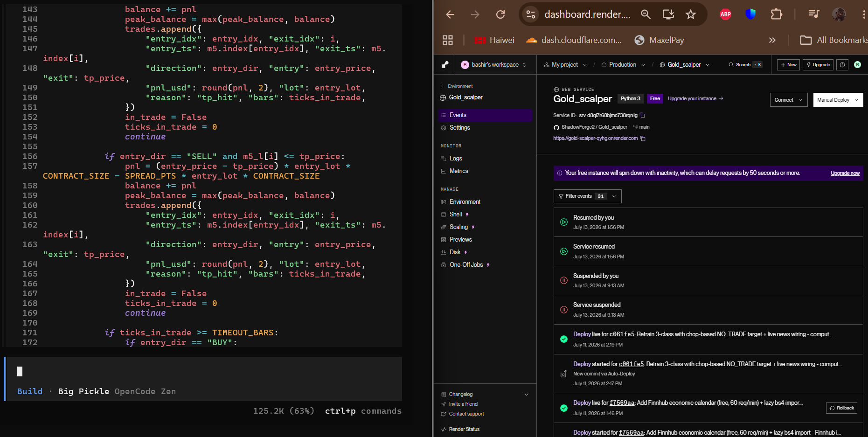Image resolution: width=868 pixels, height=437 pixels.
Task: Reload the Render dashboard page
Action: point(500,14)
